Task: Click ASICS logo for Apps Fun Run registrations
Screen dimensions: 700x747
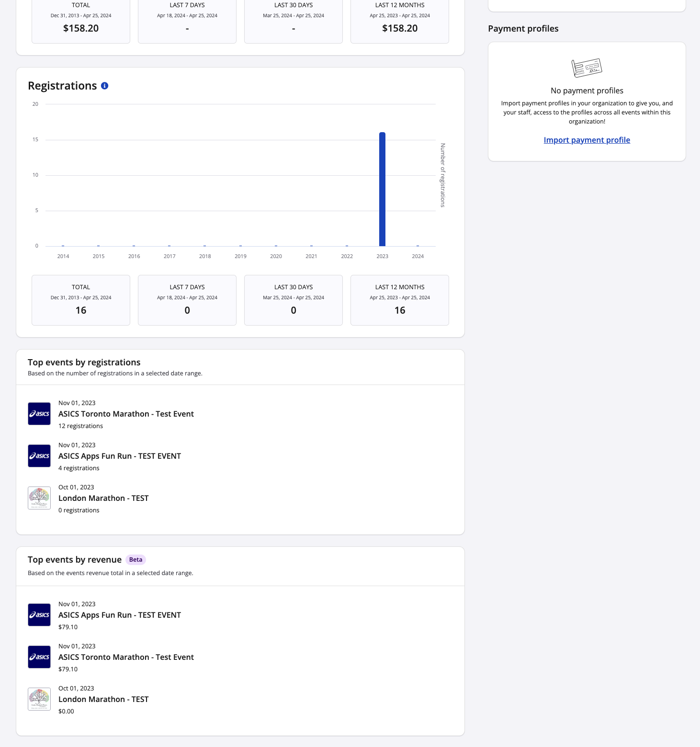Action: (x=39, y=456)
